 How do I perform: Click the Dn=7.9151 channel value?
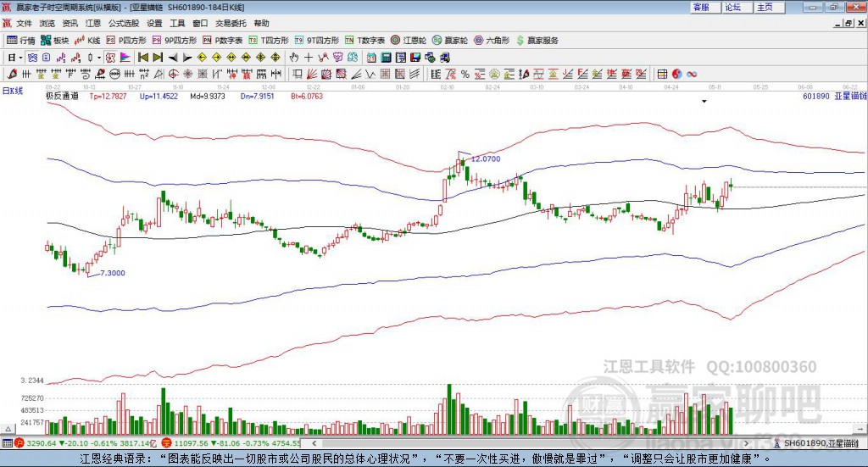pyautogui.click(x=258, y=97)
